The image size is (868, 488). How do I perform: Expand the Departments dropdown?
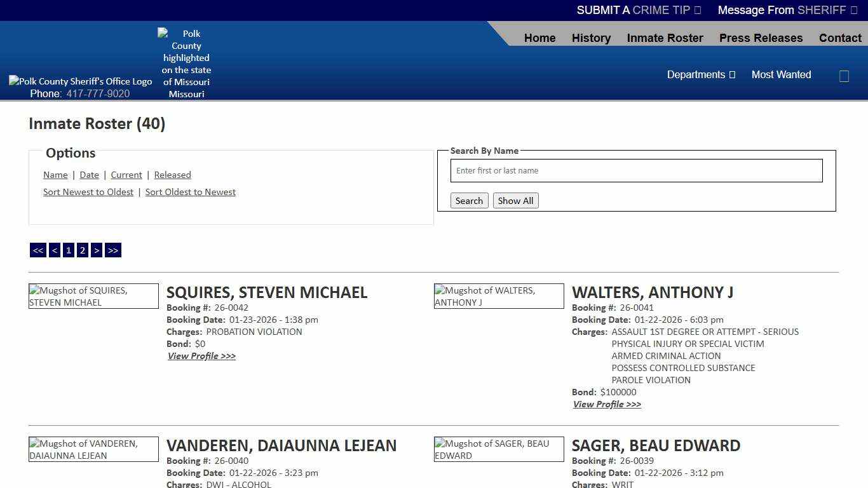[701, 74]
